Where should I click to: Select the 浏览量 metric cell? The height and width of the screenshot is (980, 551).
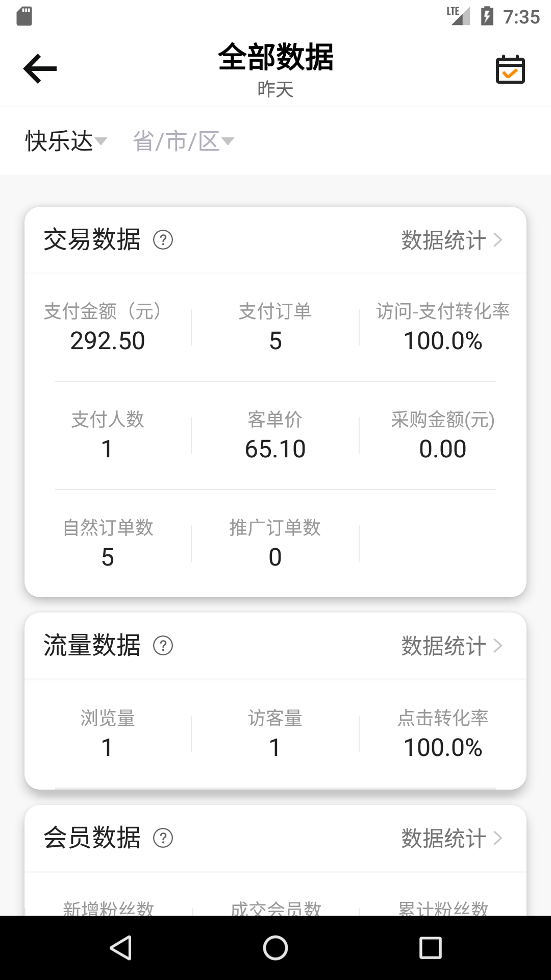click(x=108, y=734)
